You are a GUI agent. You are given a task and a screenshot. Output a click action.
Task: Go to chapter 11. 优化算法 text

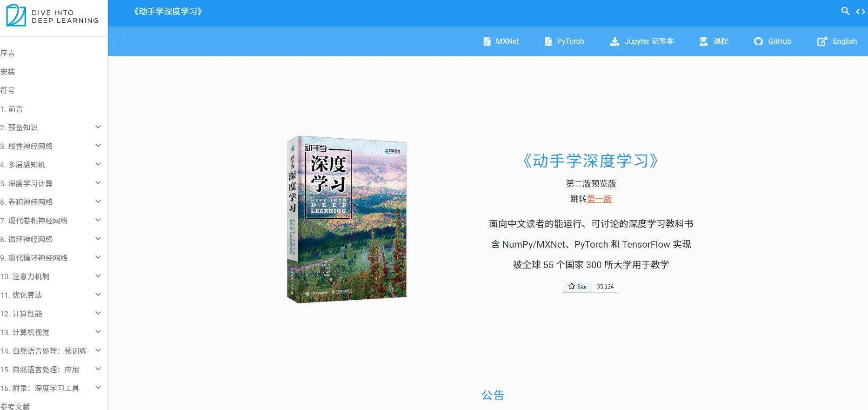coord(21,295)
